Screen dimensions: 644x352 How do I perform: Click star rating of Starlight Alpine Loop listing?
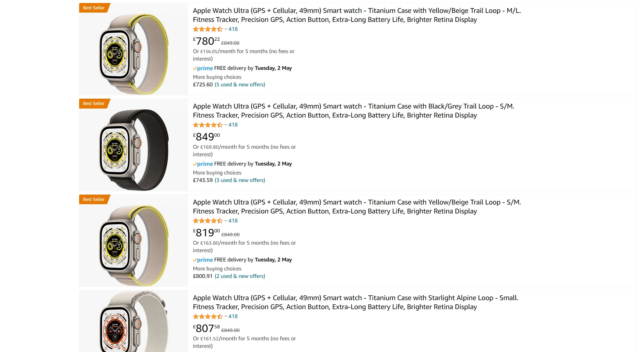207,316
